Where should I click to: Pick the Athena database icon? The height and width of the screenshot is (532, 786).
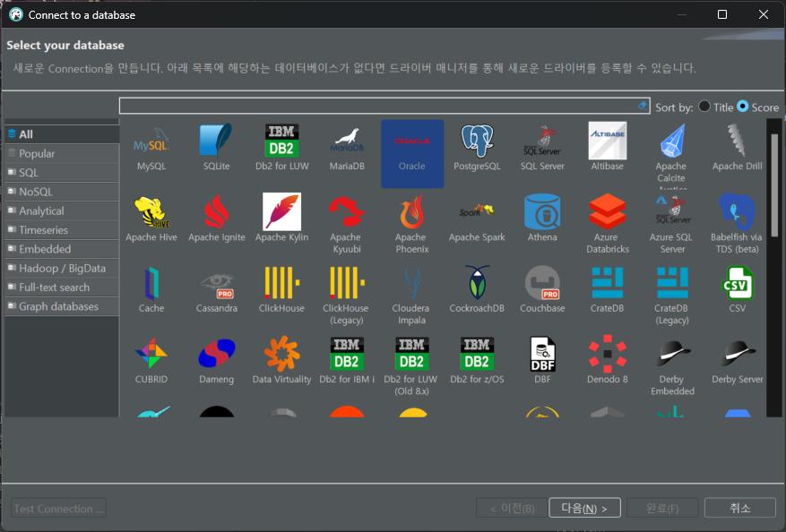point(542,219)
